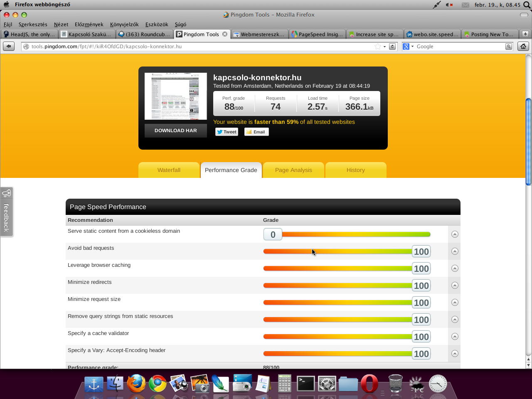
Task: Open the feather quill app in the dock
Action: pyautogui.click(x=220, y=384)
